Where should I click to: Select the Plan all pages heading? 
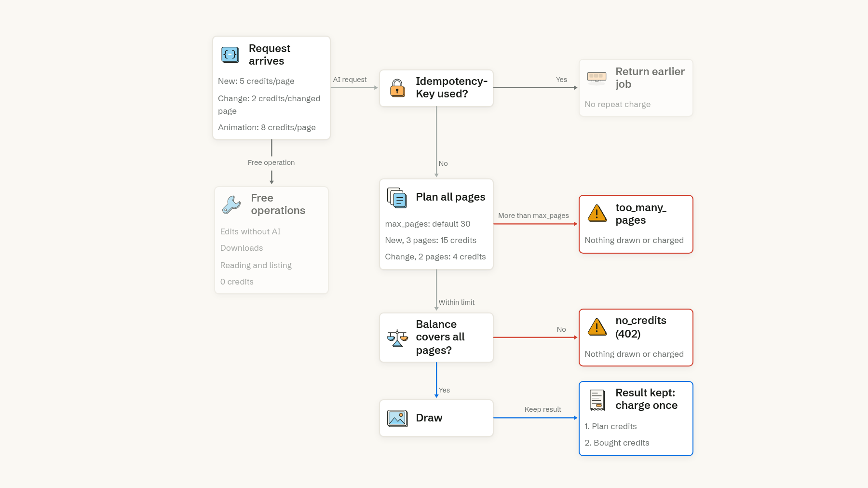451,197
